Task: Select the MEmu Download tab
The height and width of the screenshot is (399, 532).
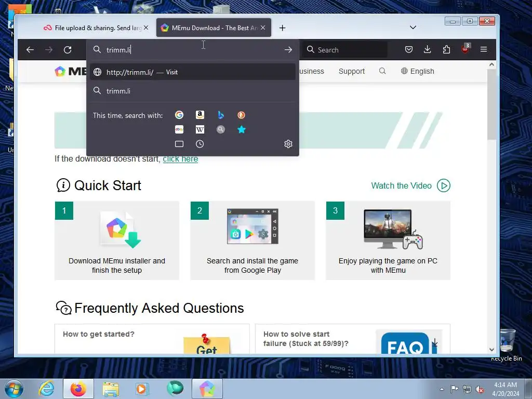Action: pyautogui.click(x=214, y=28)
